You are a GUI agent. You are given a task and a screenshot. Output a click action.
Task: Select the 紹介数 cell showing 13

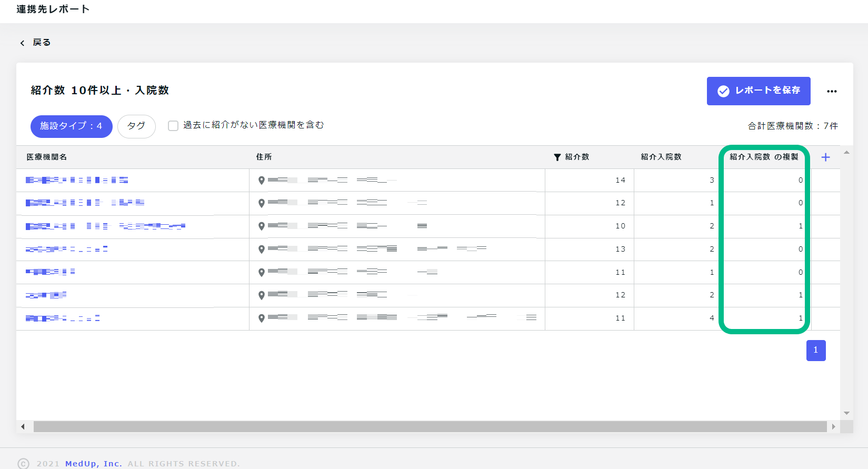click(x=590, y=250)
